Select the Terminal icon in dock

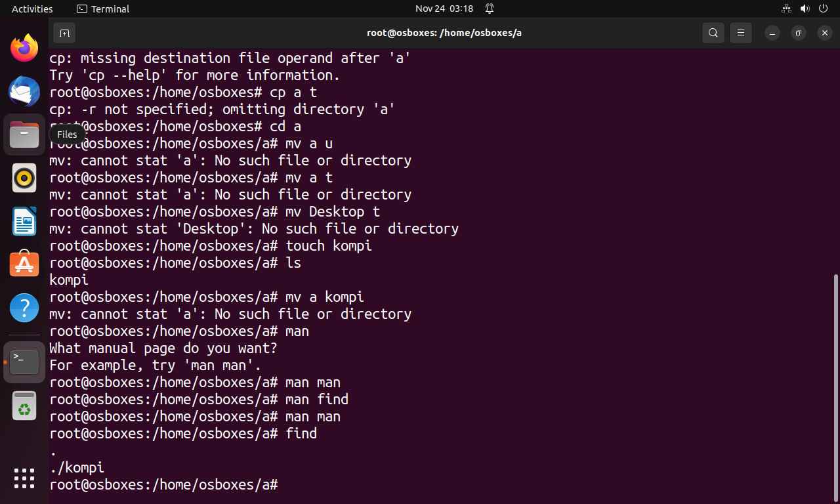click(x=24, y=362)
